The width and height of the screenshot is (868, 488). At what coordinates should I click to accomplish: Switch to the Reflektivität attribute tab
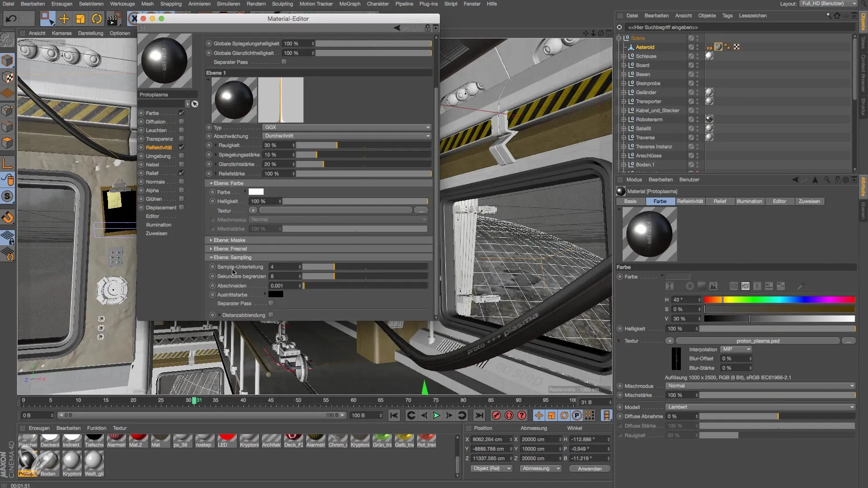coord(690,202)
